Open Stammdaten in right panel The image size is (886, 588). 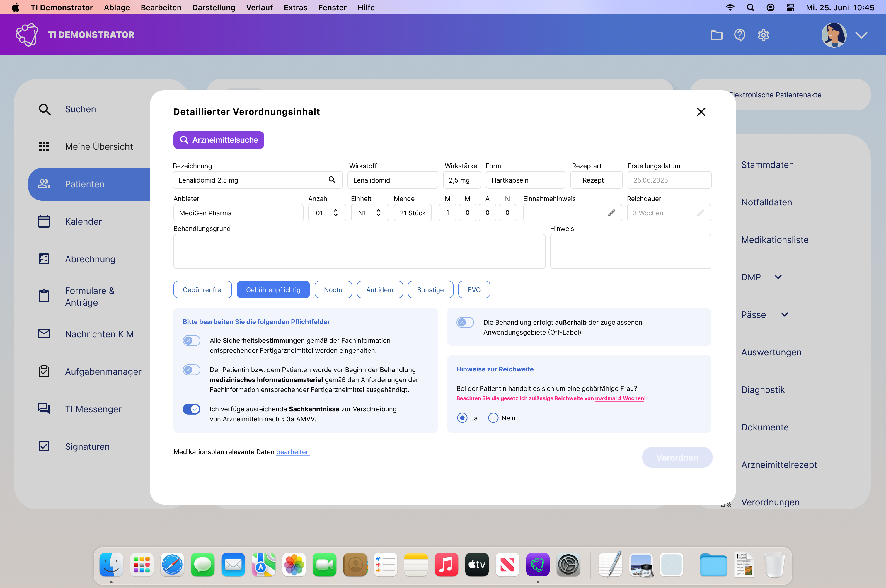[768, 165]
